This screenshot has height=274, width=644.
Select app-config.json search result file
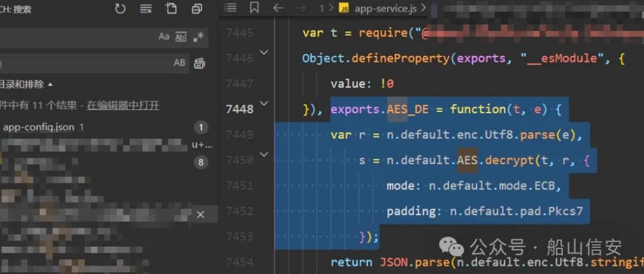[39, 127]
